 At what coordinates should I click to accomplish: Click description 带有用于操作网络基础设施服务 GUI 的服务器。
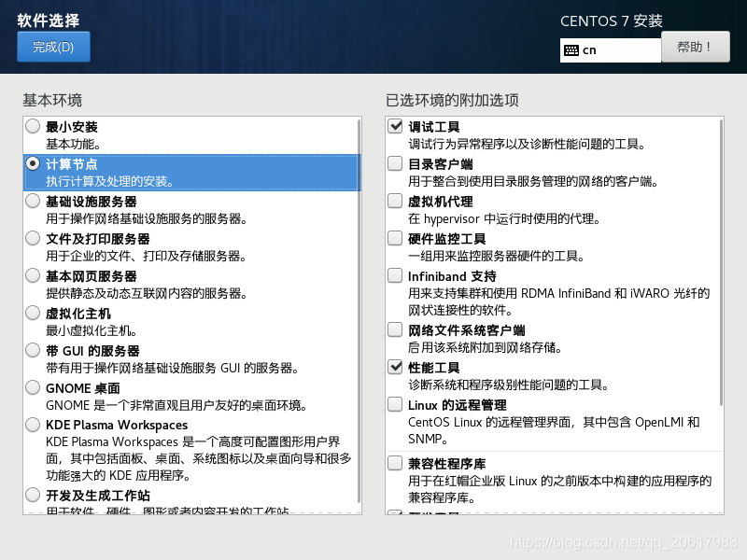tap(173, 368)
